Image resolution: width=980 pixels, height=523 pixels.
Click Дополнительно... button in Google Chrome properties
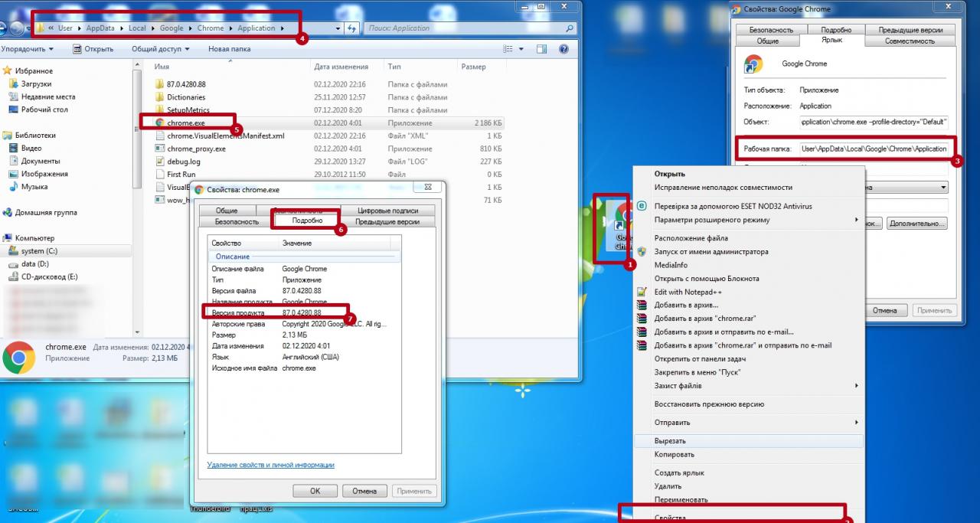[917, 224]
